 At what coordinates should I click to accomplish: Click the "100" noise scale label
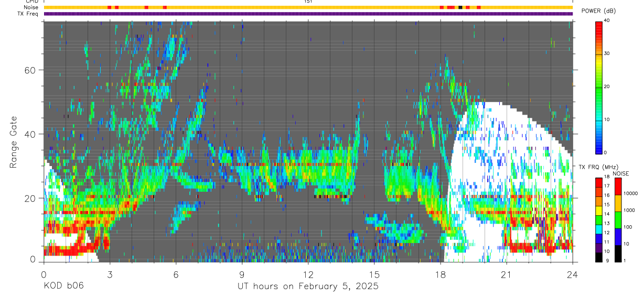pos(628,228)
